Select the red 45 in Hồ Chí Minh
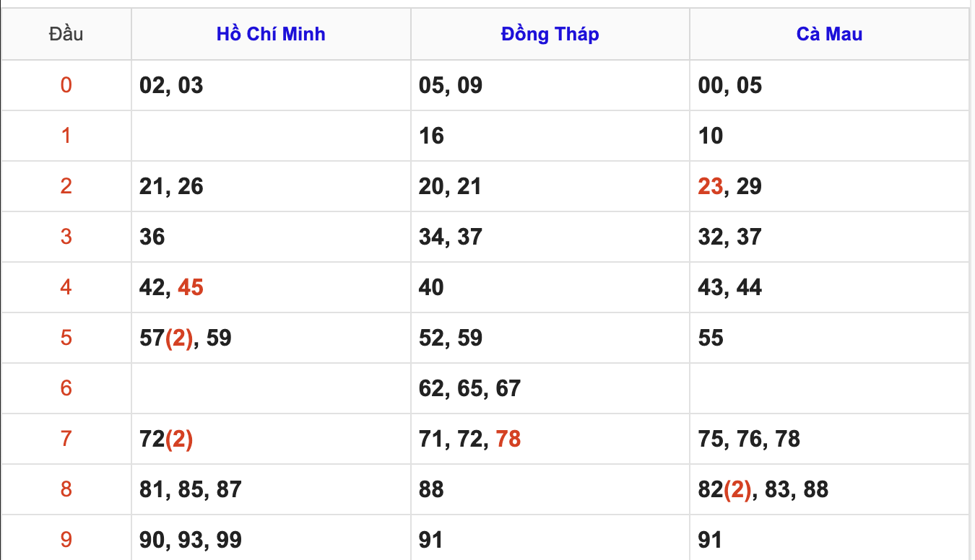This screenshot has height=560, width=975. (191, 287)
